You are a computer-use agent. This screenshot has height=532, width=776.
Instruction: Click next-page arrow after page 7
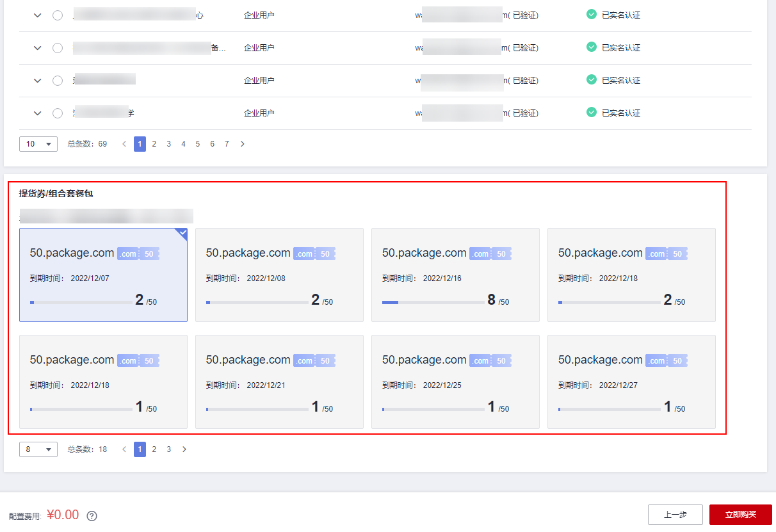[x=242, y=144]
